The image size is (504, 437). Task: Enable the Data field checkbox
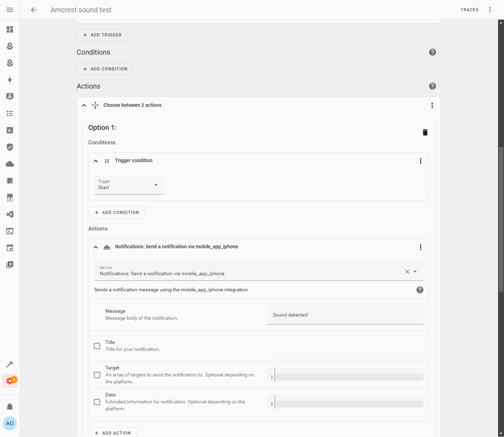tap(97, 402)
